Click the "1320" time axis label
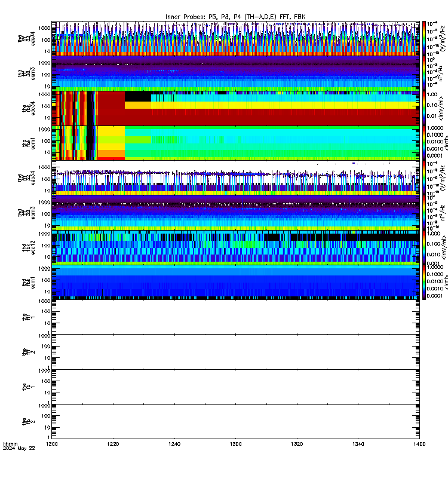The height and width of the screenshot is (478, 448). pos(297,444)
